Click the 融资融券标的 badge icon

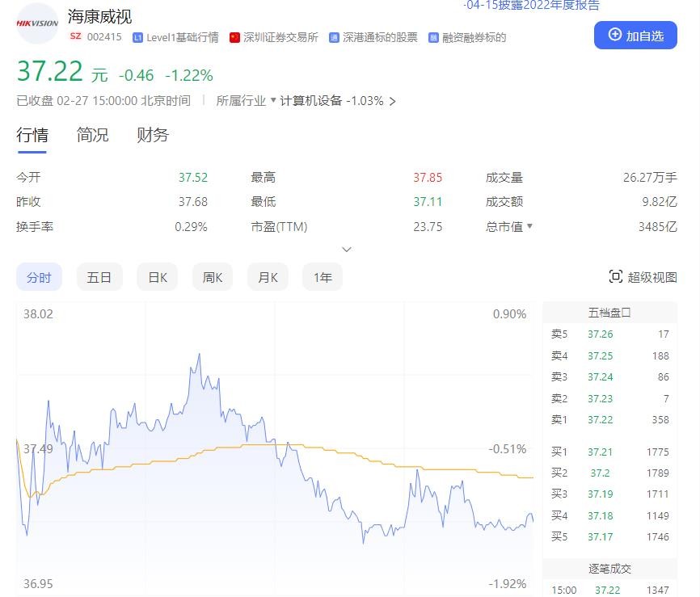[433, 38]
